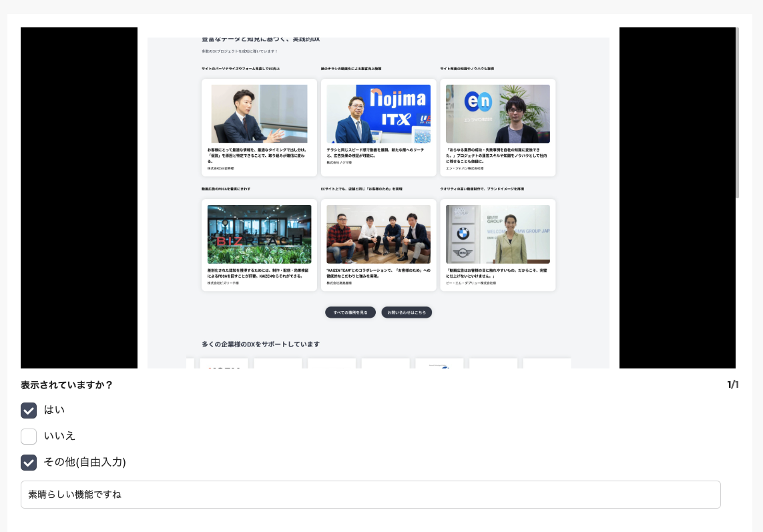
Task: Click the すべての事例を見る button
Action: 350,312
